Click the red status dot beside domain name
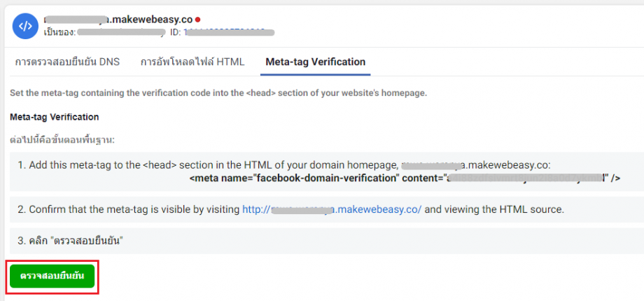This screenshot has width=644, height=301. pos(197,20)
